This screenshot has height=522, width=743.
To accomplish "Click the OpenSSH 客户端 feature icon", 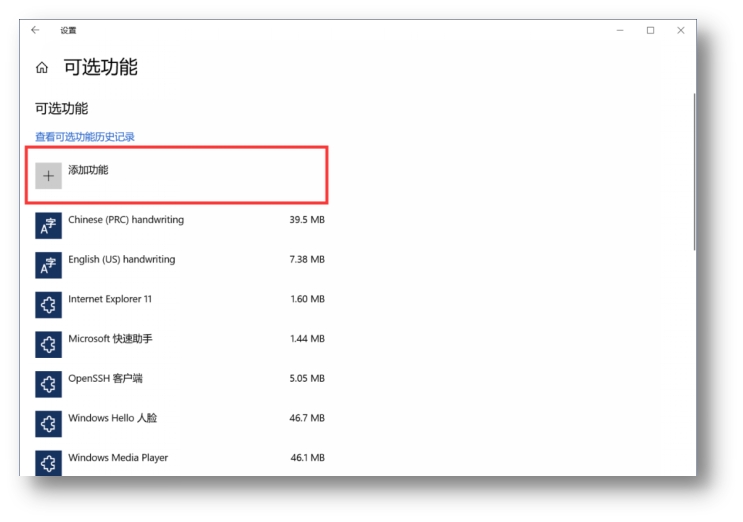I will [x=48, y=384].
